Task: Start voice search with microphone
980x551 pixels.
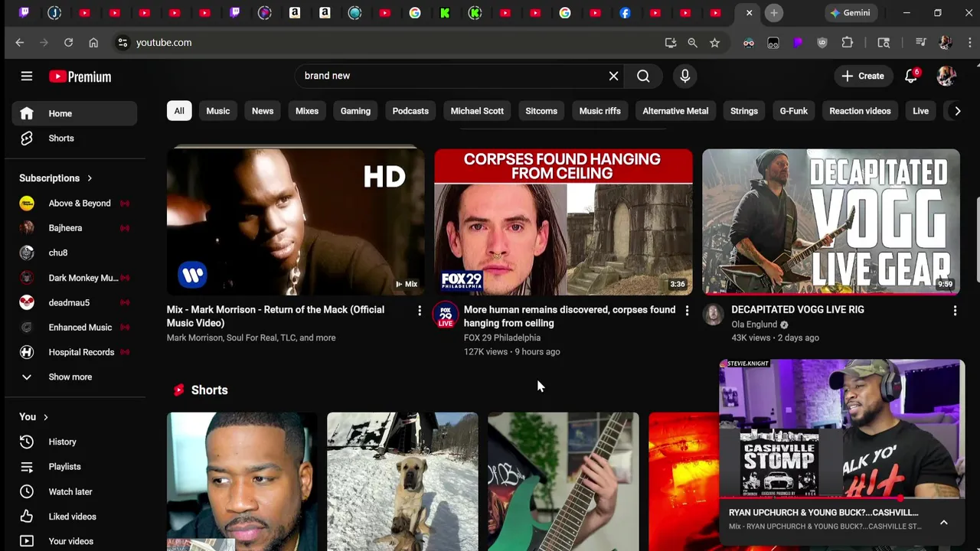Action: tap(684, 76)
